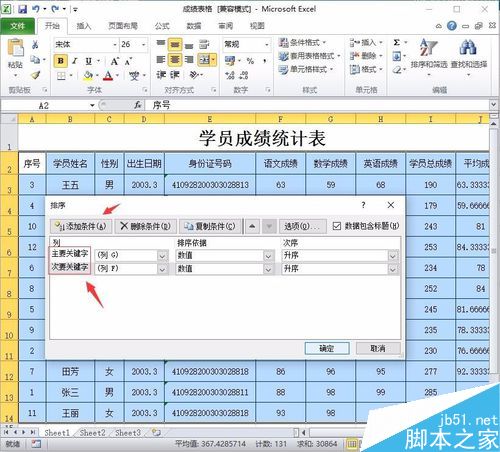
Task: Open Cell Styles 单元格样式
Action: 306,69
